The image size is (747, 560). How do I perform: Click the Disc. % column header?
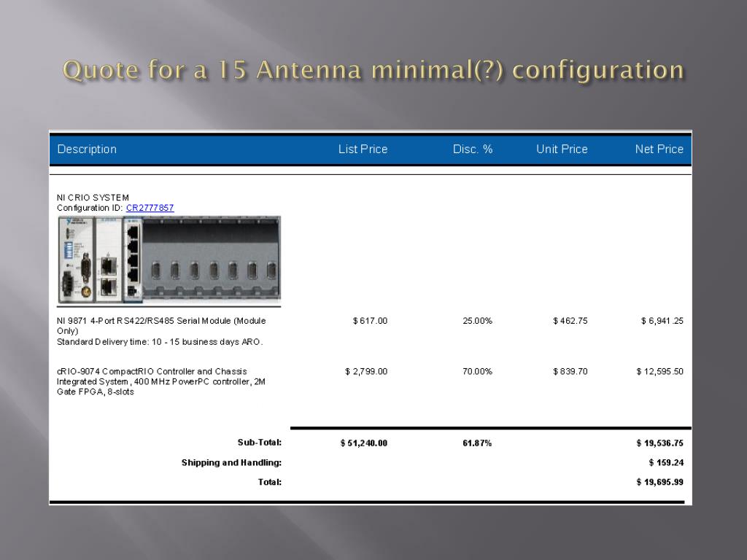click(x=473, y=149)
